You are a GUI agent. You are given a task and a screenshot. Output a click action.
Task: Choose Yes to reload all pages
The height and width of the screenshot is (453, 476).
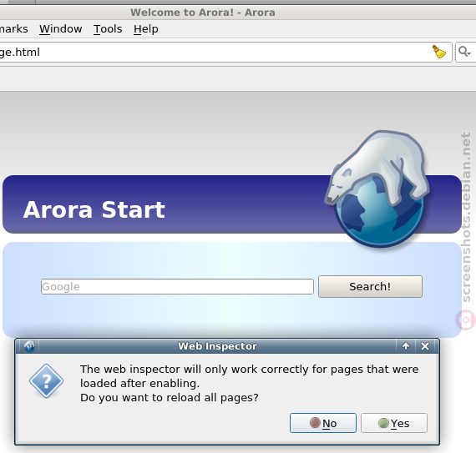(394, 423)
